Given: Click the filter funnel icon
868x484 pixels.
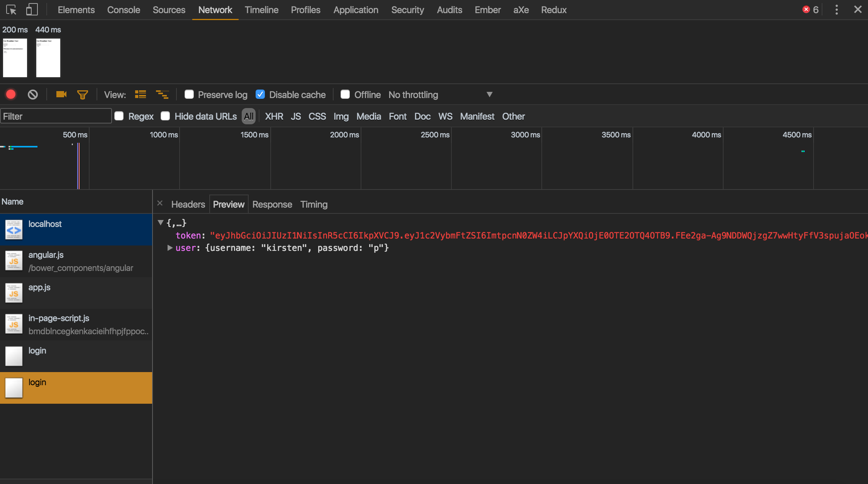Looking at the screenshot, I should (x=82, y=95).
